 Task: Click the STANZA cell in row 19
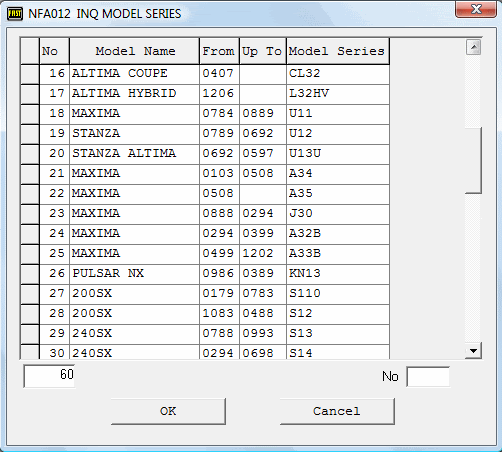coord(134,134)
